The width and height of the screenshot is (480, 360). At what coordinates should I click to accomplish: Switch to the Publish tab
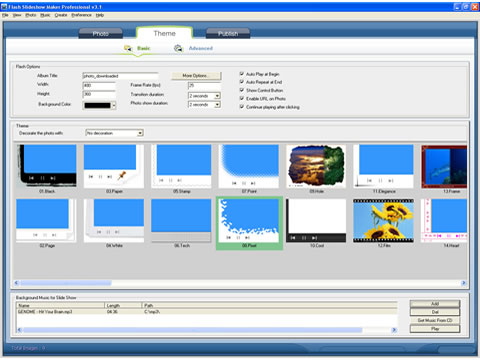(x=228, y=33)
